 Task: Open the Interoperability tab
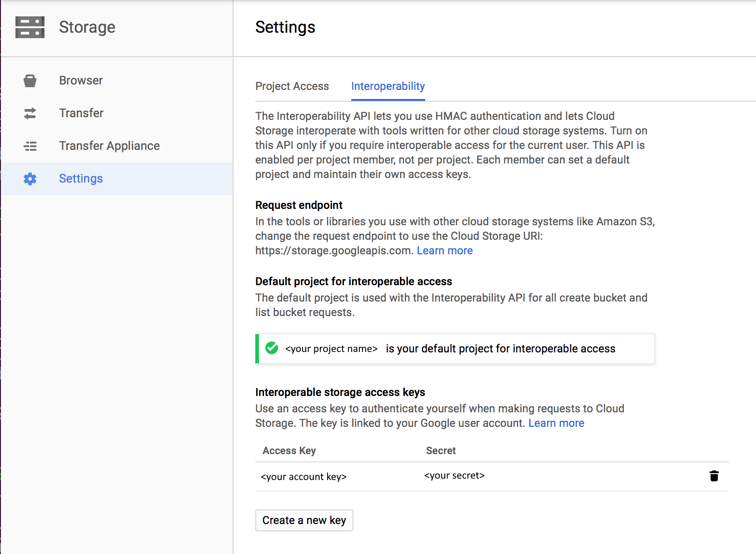(x=388, y=86)
